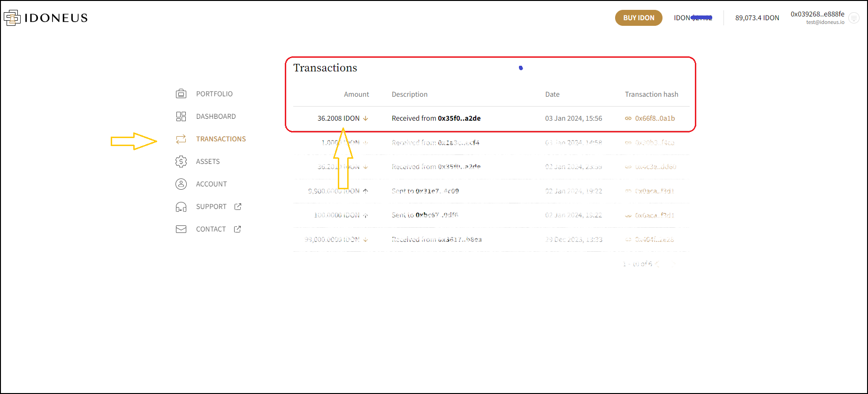This screenshot has height=394, width=868.
Task: Click the Amount column header
Action: click(x=356, y=94)
